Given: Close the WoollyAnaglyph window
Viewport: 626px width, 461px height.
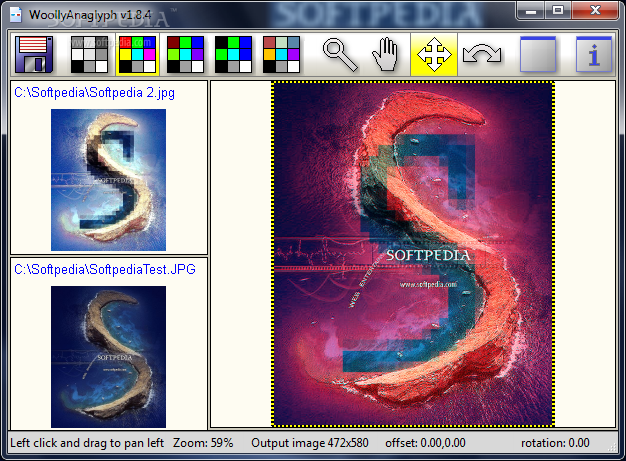Looking at the screenshot, I should [x=595, y=11].
